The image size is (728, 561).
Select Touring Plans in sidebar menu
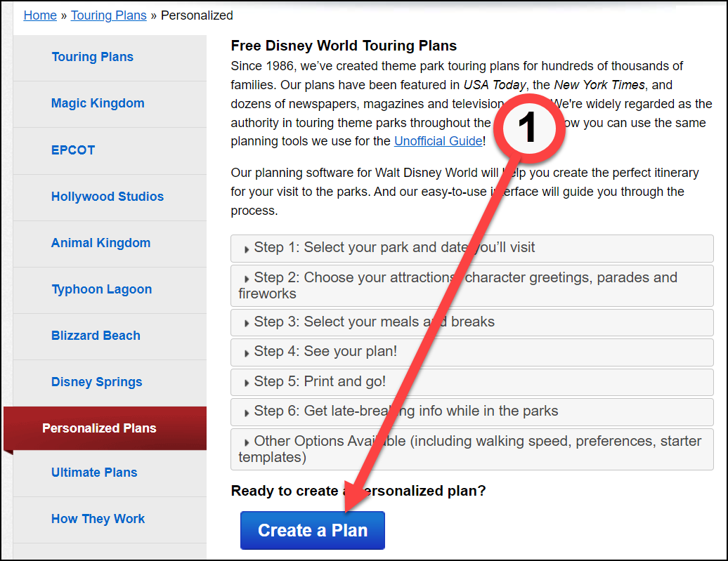coord(92,57)
